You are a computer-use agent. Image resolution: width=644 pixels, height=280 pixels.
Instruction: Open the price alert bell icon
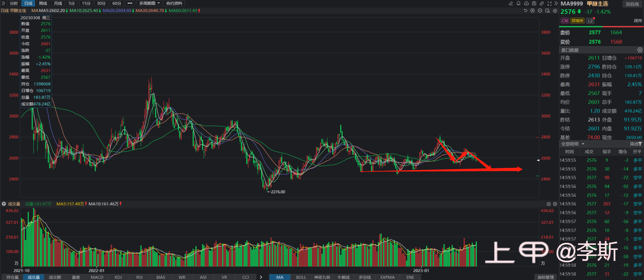(x=519, y=3)
